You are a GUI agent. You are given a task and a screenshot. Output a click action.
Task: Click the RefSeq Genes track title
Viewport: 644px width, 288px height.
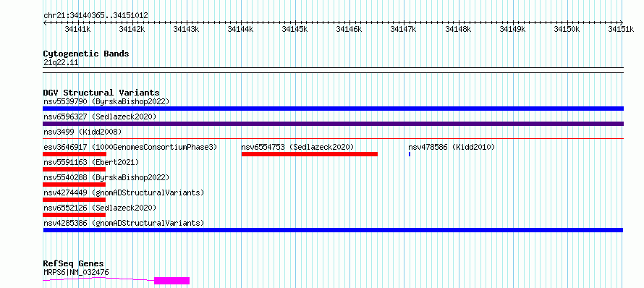[x=74, y=264]
